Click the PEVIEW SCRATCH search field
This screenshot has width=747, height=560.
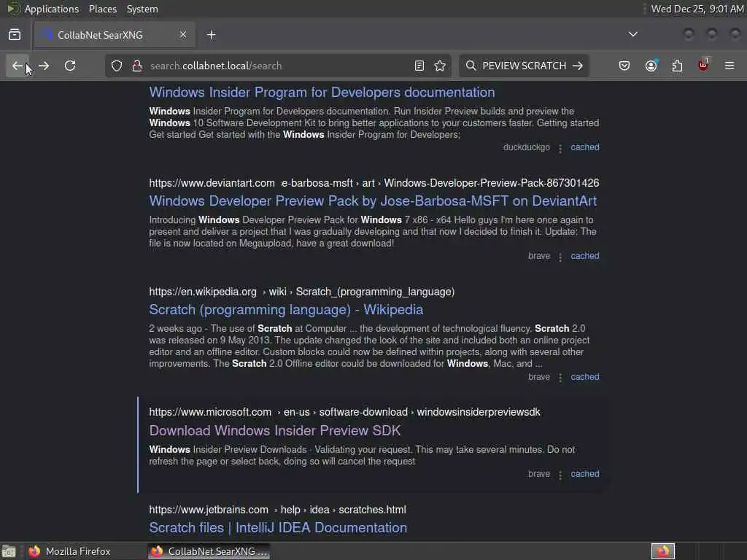pyautogui.click(x=524, y=66)
